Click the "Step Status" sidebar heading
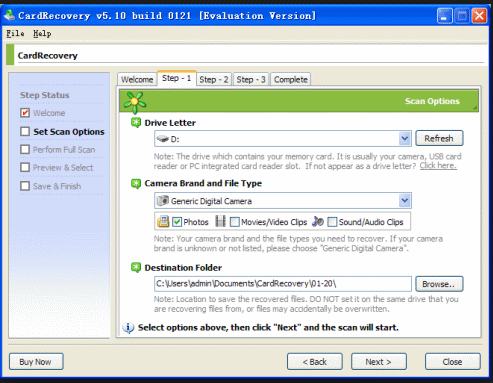This screenshot has height=383, width=493. pyautogui.click(x=45, y=95)
